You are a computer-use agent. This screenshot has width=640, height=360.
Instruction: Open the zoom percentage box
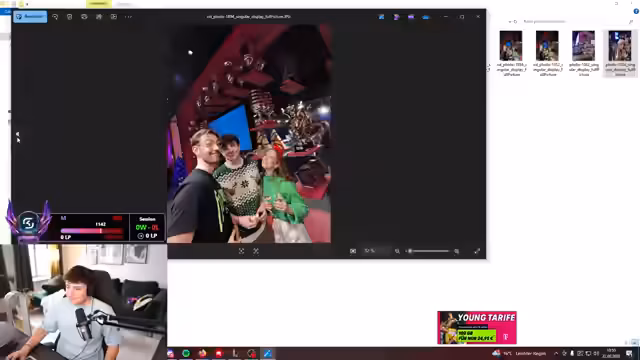click(375, 251)
